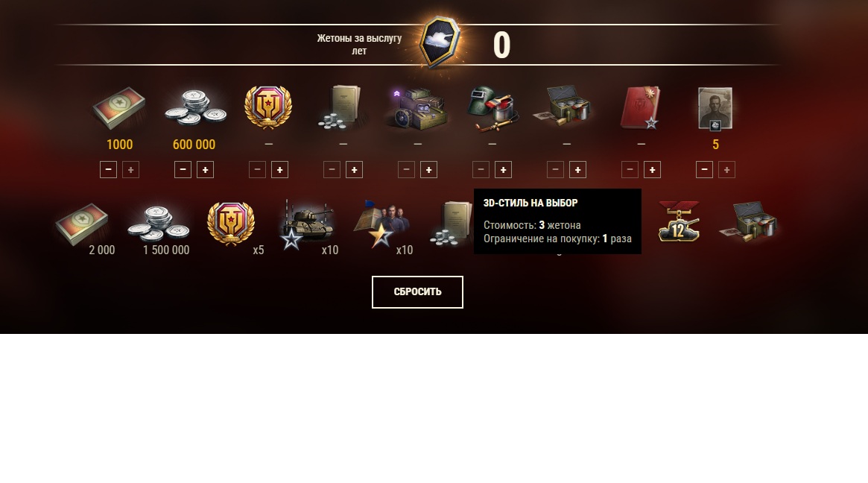Select the 2 000 bonds banknote reward
868x483 pixels.
pyautogui.click(x=83, y=224)
